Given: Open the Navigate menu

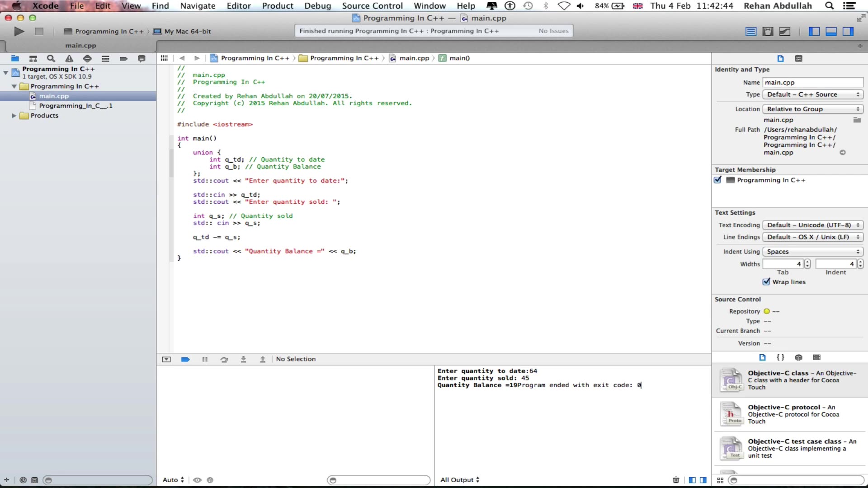Looking at the screenshot, I should (198, 6).
